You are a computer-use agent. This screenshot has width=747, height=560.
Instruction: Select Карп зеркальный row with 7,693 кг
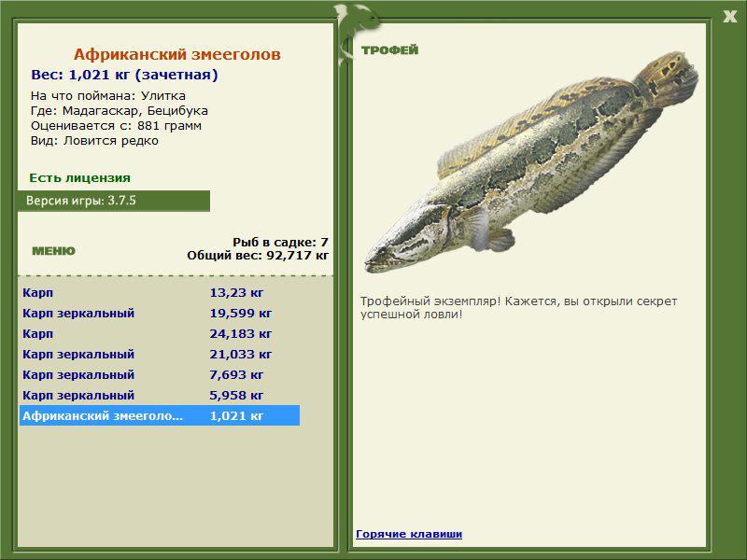pyautogui.click(x=160, y=374)
